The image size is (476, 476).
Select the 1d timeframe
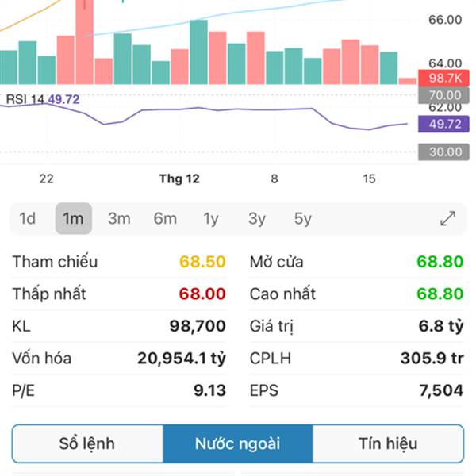[28, 218]
